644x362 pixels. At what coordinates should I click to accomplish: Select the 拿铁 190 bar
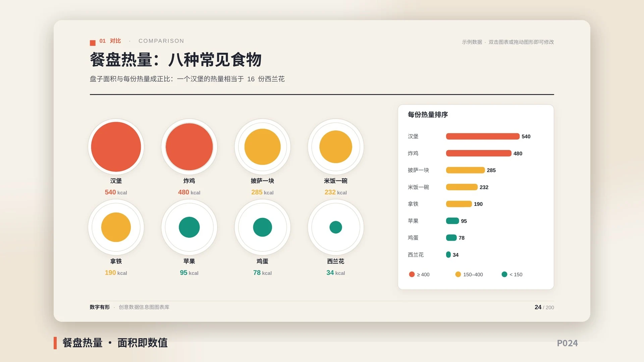(x=459, y=204)
